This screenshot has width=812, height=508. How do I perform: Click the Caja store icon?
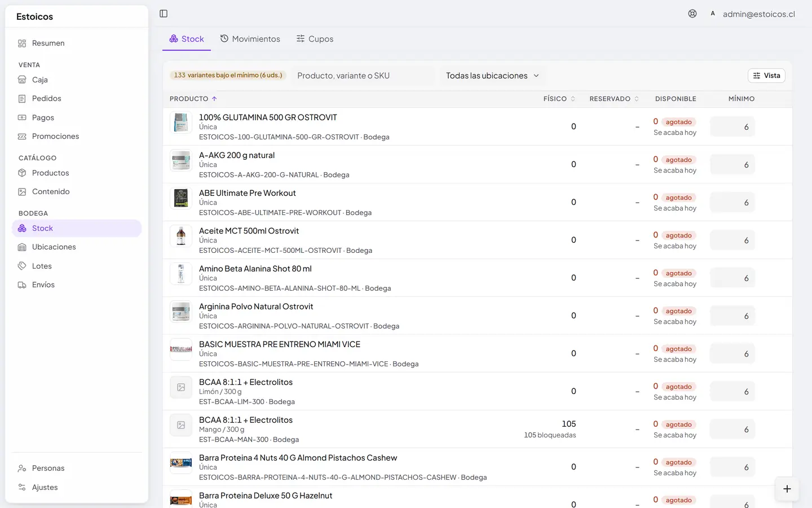22,80
